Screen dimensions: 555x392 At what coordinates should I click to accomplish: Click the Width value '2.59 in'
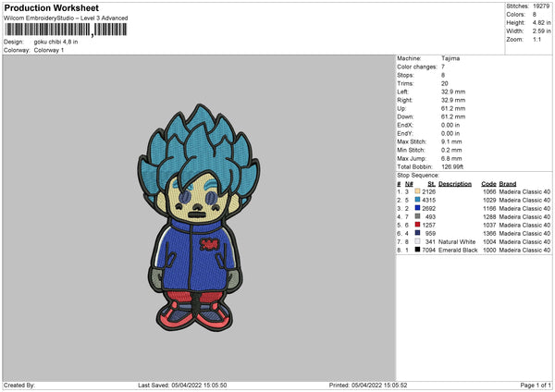pyautogui.click(x=541, y=31)
